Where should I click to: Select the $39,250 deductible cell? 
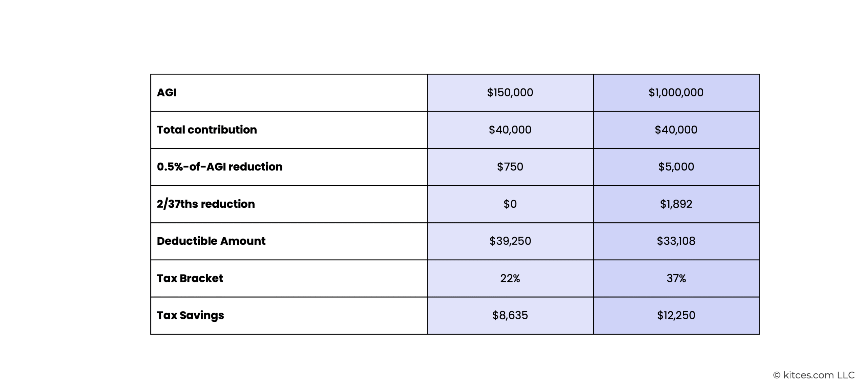(510, 241)
